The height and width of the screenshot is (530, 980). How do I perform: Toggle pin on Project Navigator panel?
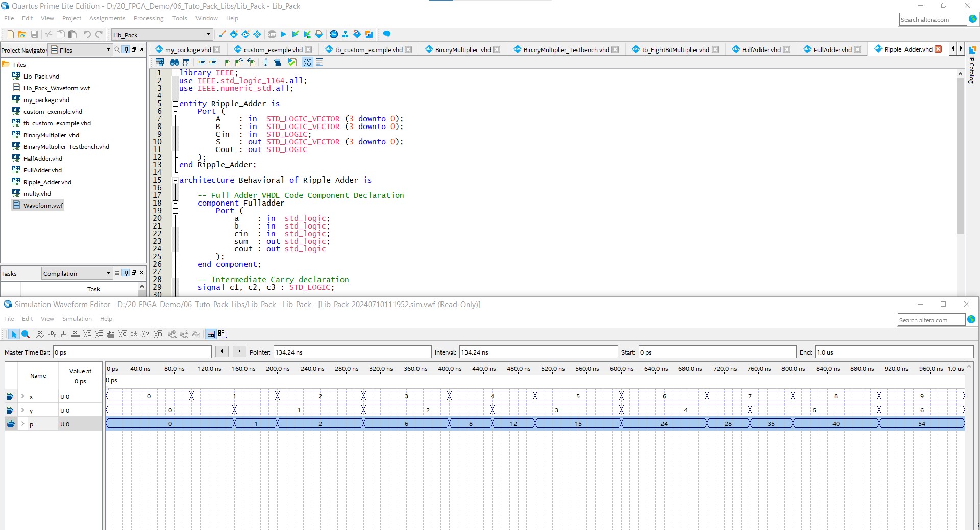(x=126, y=49)
